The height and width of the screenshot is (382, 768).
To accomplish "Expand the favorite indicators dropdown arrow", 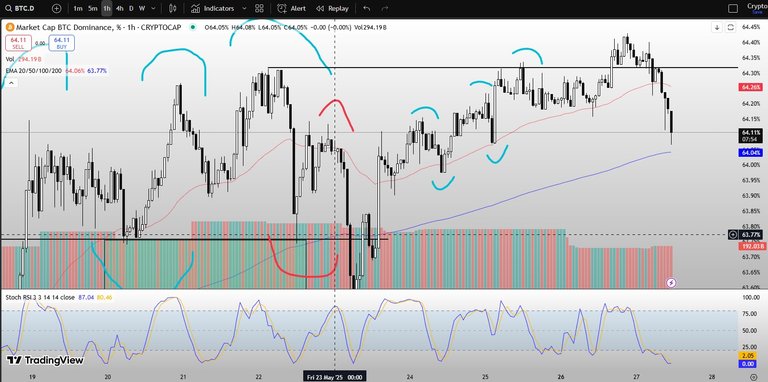I will (243, 8).
